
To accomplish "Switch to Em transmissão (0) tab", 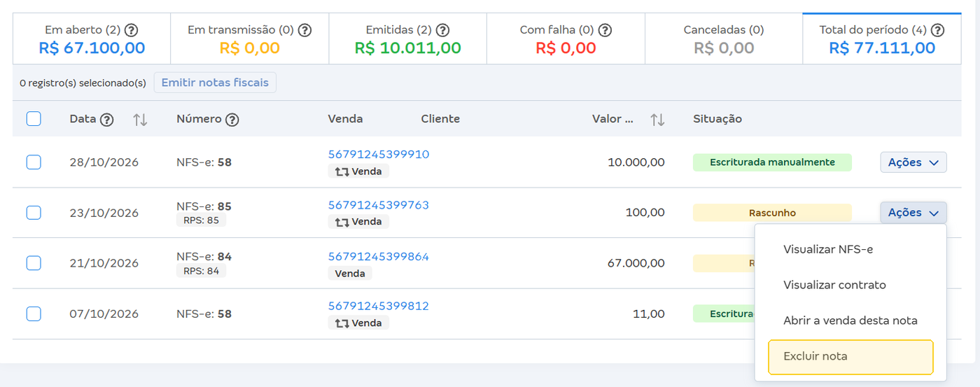I will pyautogui.click(x=250, y=38).
